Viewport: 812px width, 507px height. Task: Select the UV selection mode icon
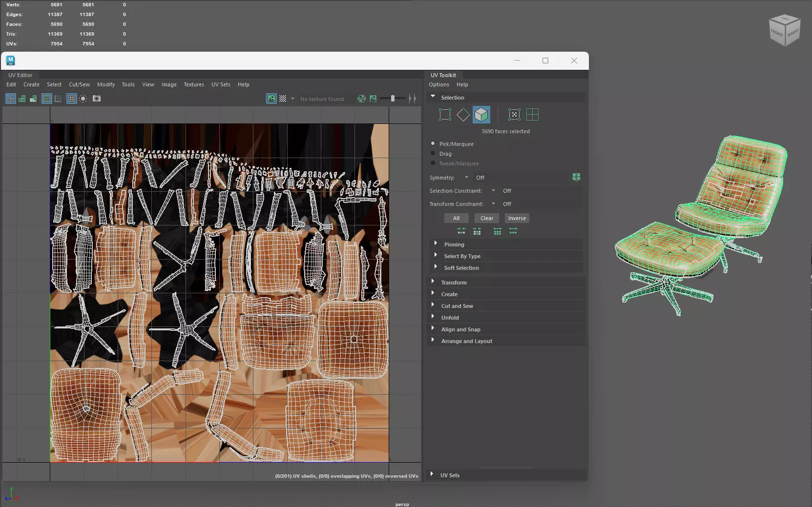tap(514, 115)
